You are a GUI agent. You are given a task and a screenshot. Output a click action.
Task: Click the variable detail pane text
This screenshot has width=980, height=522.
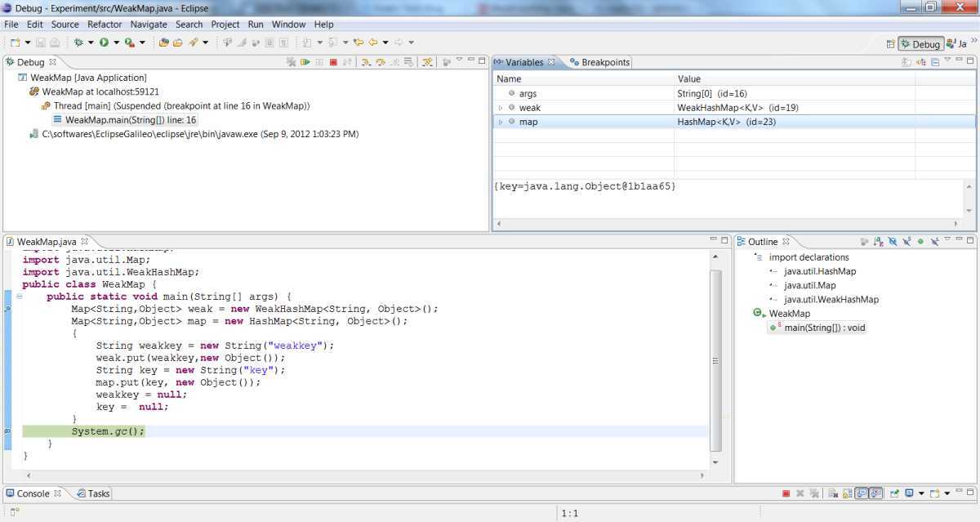[x=584, y=187]
